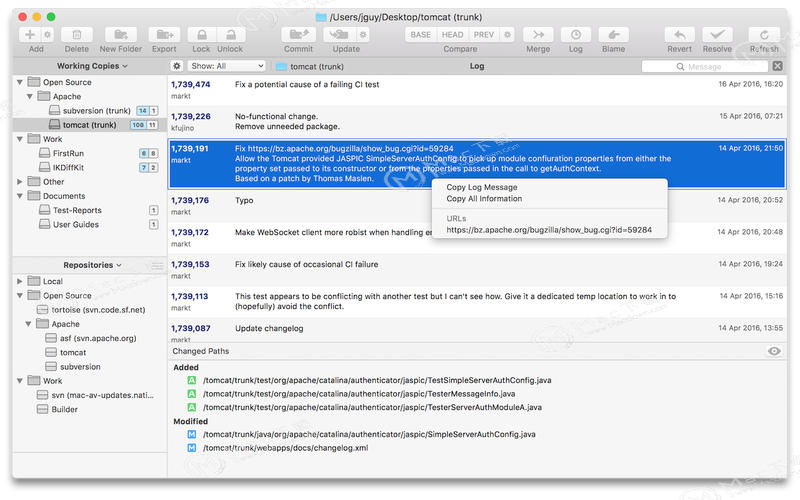800x500 pixels.
Task: Collapse Open Source group in Working Copies
Action: tap(19, 82)
